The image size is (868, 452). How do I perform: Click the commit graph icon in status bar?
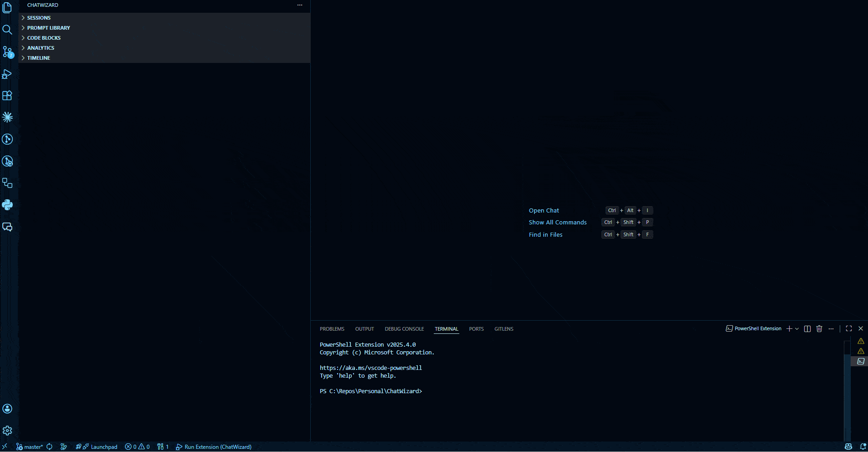(64, 447)
